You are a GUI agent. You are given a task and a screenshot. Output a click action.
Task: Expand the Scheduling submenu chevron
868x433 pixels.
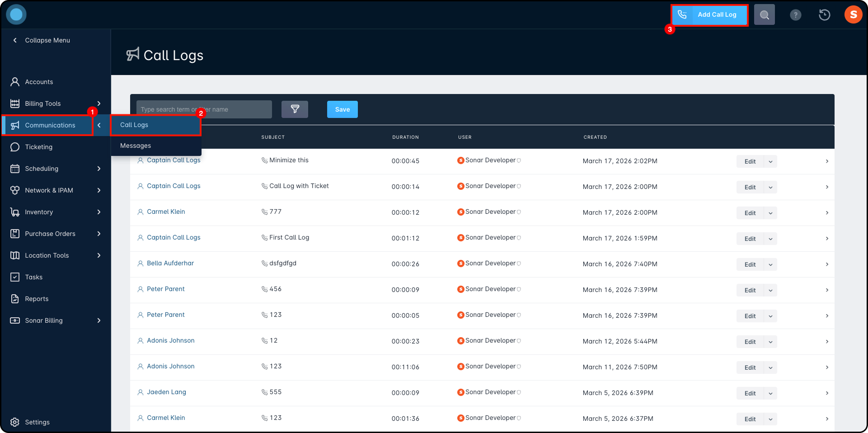coord(99,169)
